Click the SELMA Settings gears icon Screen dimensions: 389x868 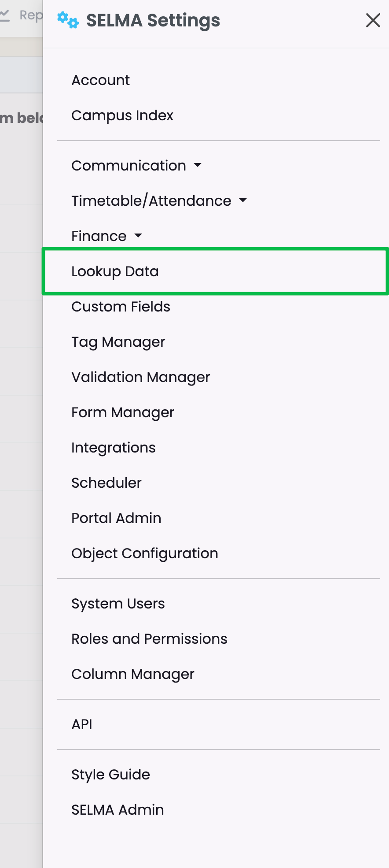click(68, 20)
